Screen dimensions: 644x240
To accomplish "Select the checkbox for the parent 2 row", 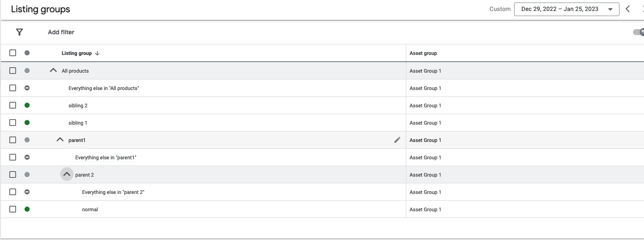I will point(13,175).
